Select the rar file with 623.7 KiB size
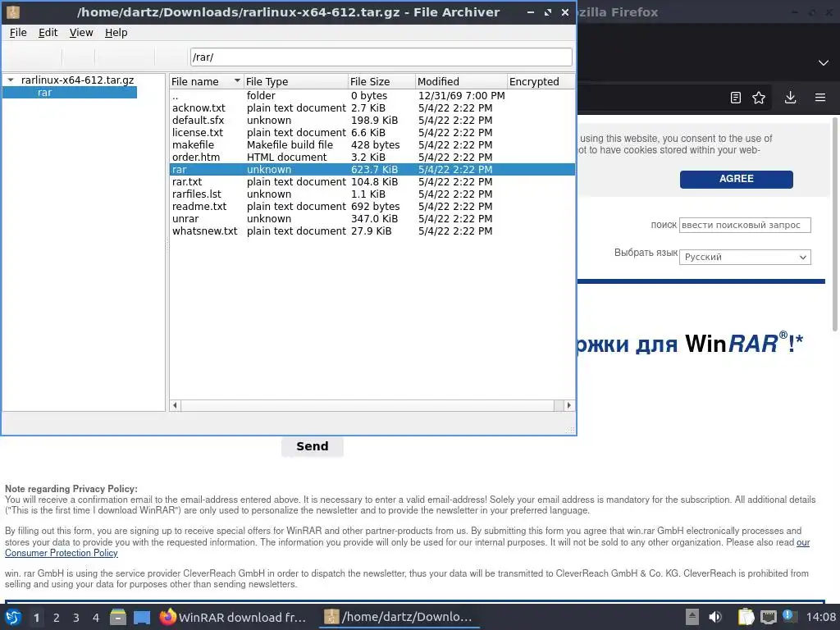Screen dimensions: 840x630 [372, 170]
